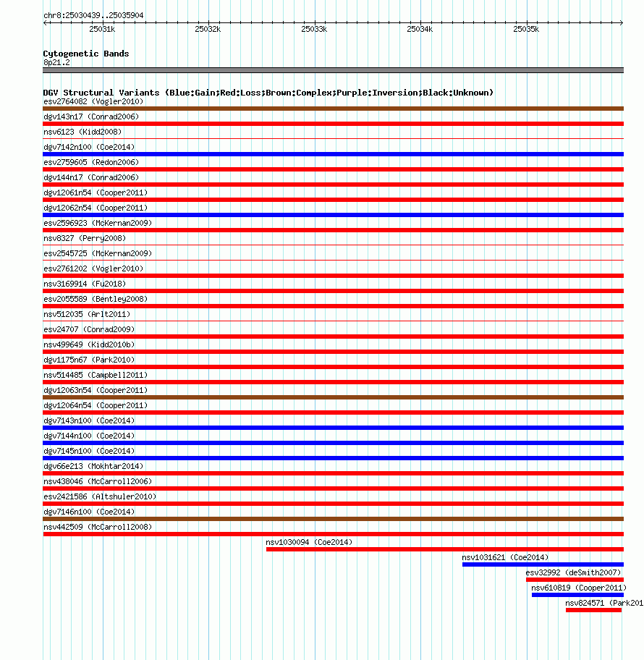Click esv2545725 (McKernan2009) label
The height and width of the screenshot is (660, 644).
98,253
